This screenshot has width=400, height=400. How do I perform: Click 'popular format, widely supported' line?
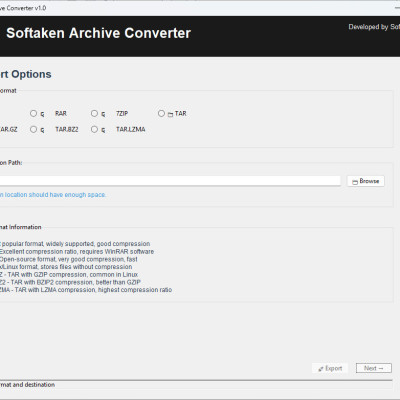click(x=75, y=244)
